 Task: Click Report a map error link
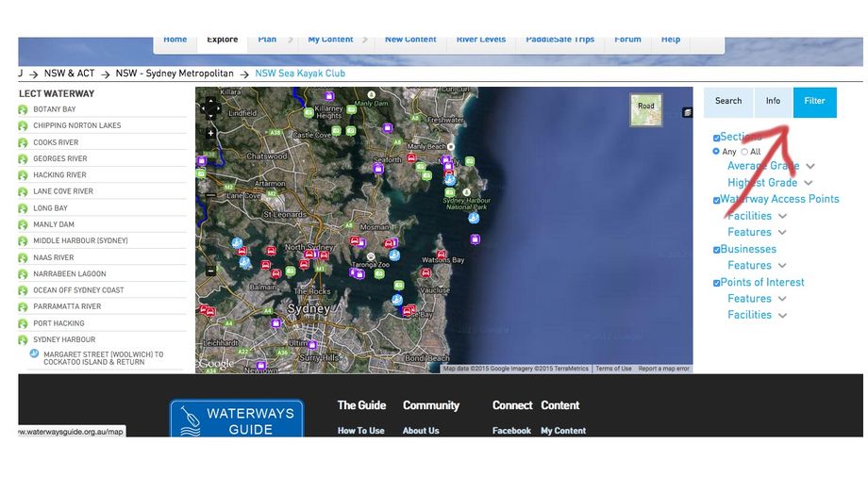coord(663,369)
